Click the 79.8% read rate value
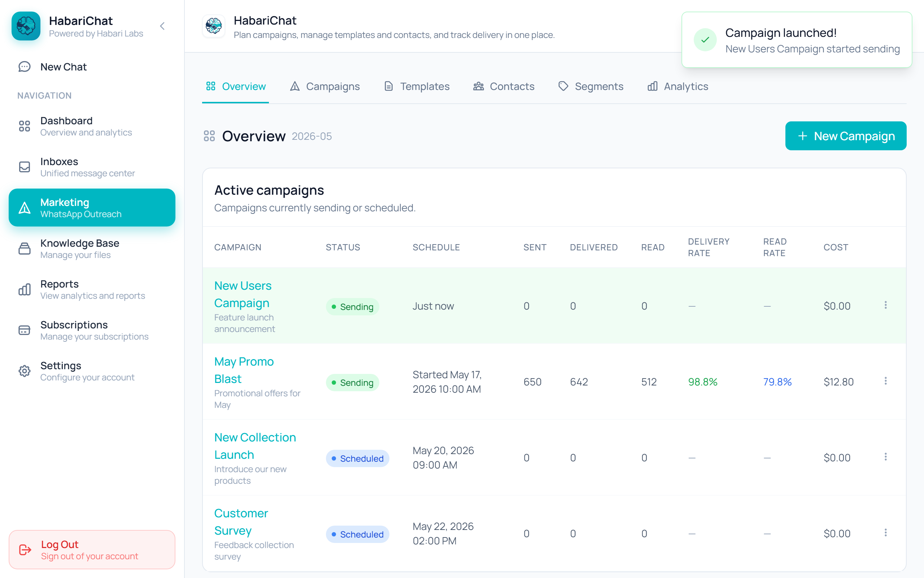 [777, 382]
